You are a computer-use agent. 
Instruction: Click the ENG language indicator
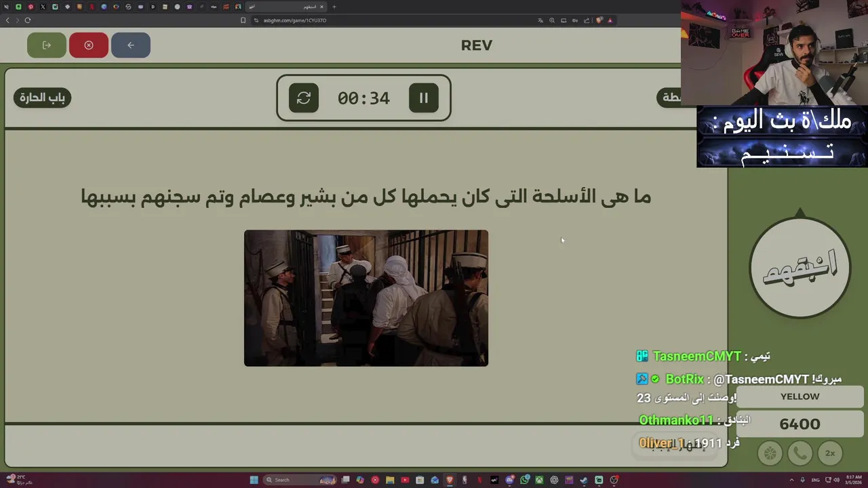point(815,480)
